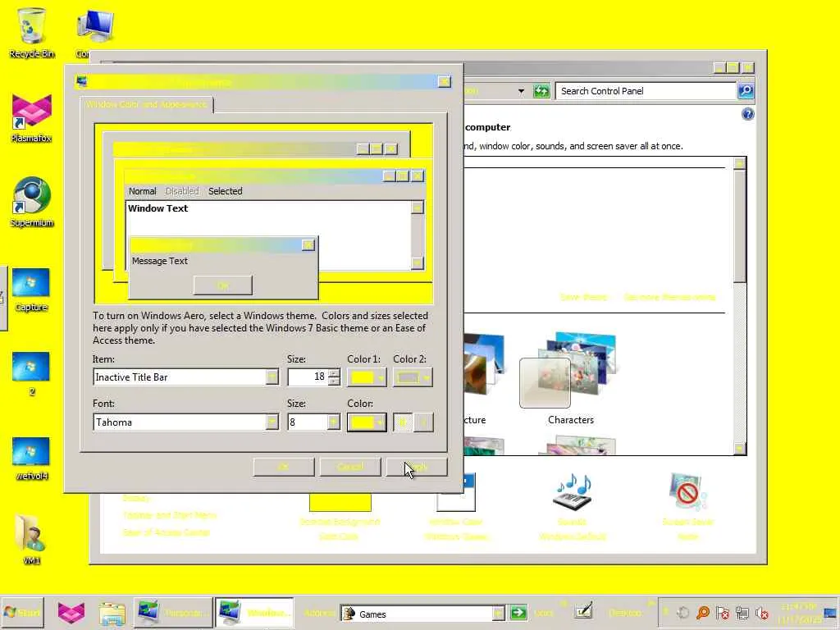The width and height of the screenshot is (840, 630).
Task: Click the yellow Desktop Background icon
Action: (x=340, y=503)
